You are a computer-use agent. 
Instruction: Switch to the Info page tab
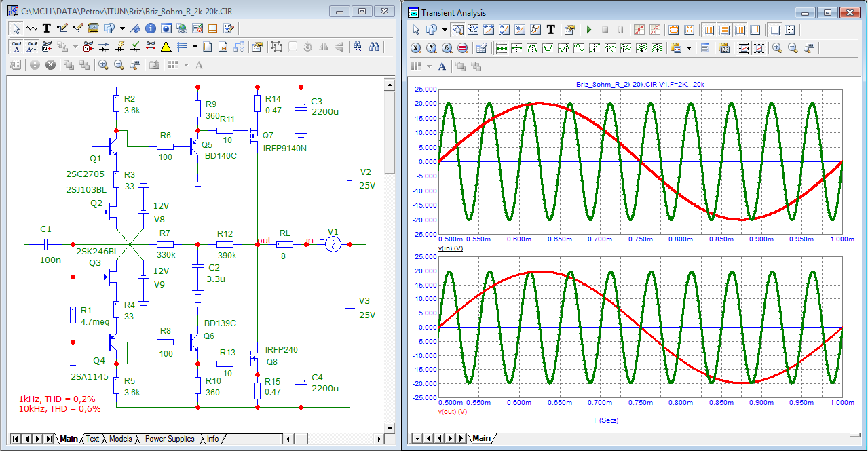point(212,439)
